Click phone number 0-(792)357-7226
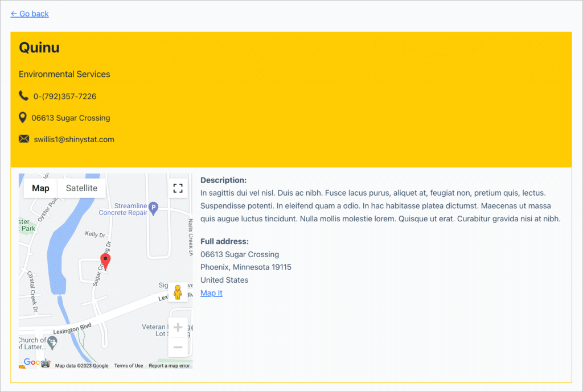The height and width of the screenshot is (392, 583). [65, 96]
